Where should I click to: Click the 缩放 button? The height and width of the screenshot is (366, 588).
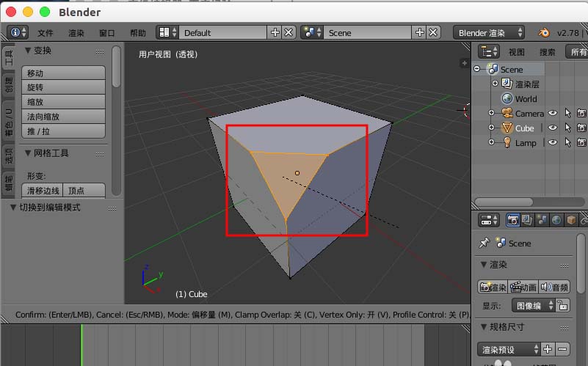[x=63, y=102]
